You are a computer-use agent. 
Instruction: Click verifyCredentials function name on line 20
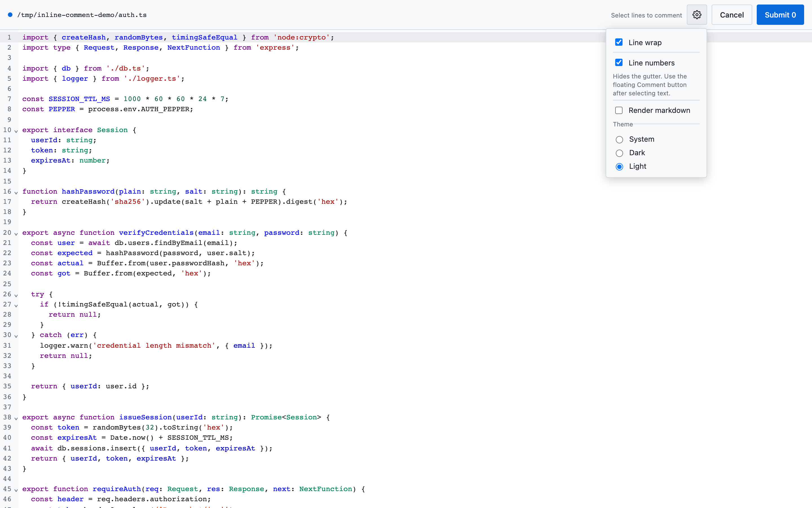point(156,233)
